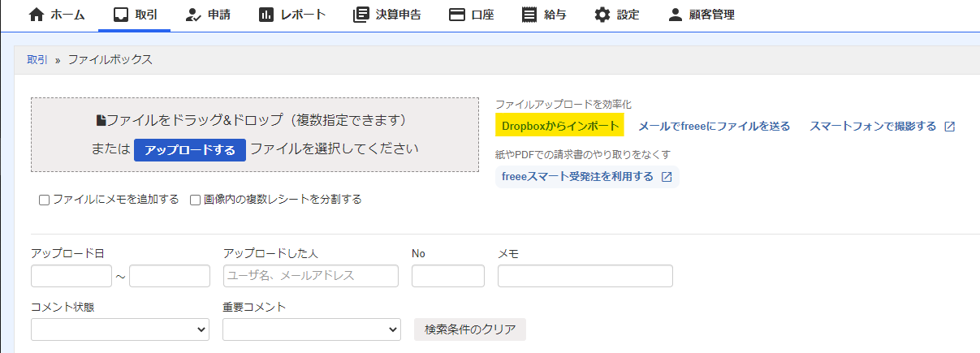Toggle 画像内の複数レシートを分割する checkbox
Viewport: 980px width, 353px height.
tap(196, 200)
